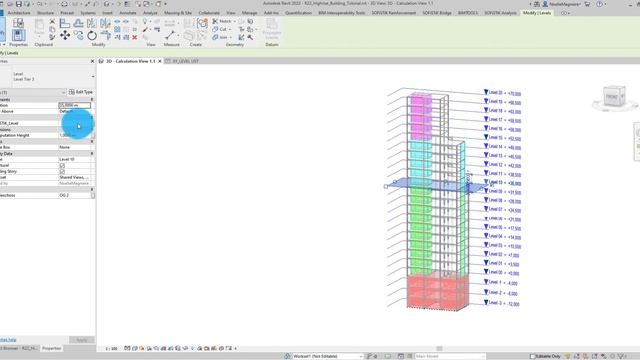The width and height of the screenshot is (640, 360).
Task: Switch to the level list schedule tab
Action: [185, 61]
